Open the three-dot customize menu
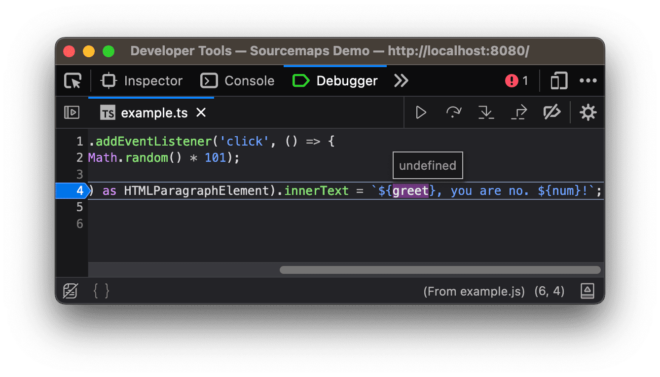Image resolution: width=660 pixels, height=377 pixels. tap(588, 81)
